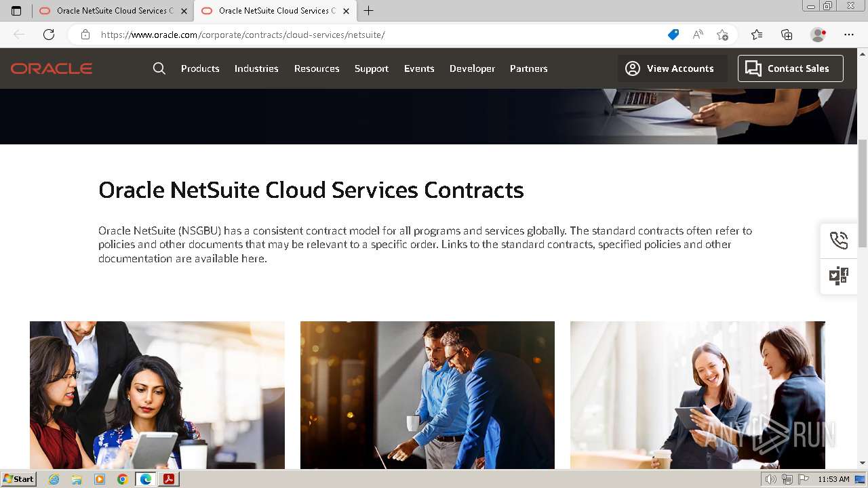Refresh the page

coord(49,35)
